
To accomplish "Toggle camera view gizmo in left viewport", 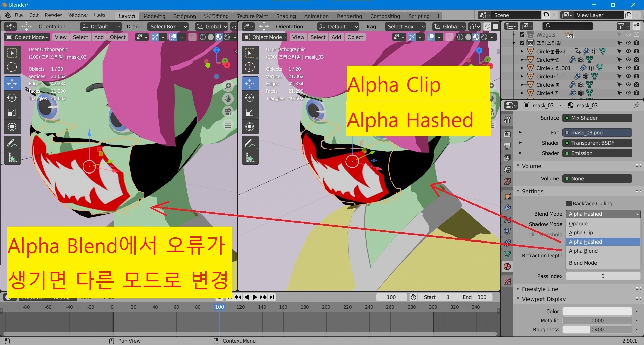I will tap(228, 111).
